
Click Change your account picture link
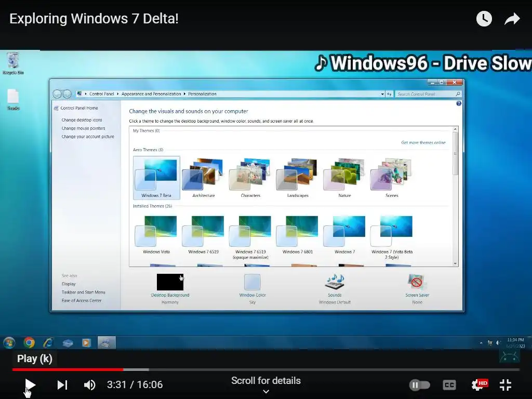coord(87,137)
